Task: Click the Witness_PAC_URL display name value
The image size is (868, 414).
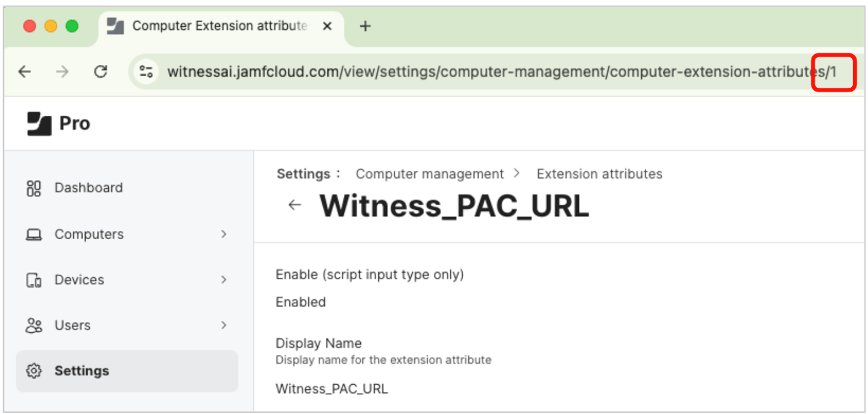Action: pos(332,389)
